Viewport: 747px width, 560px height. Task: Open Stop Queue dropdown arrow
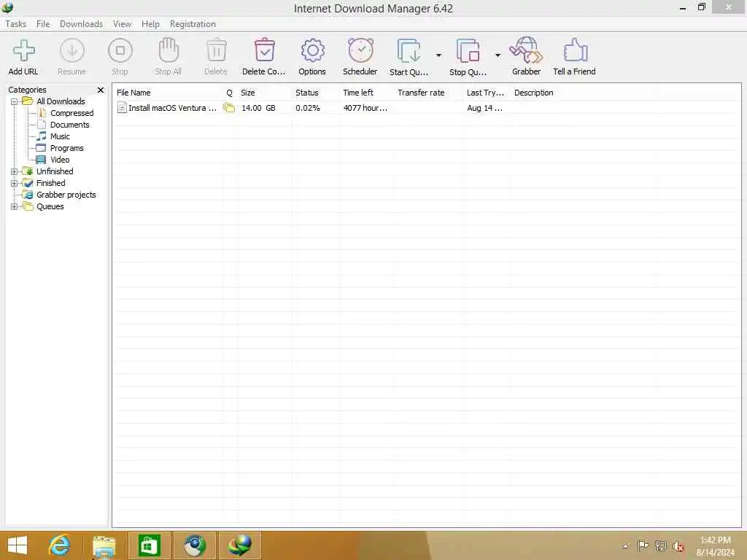point(498,55)
